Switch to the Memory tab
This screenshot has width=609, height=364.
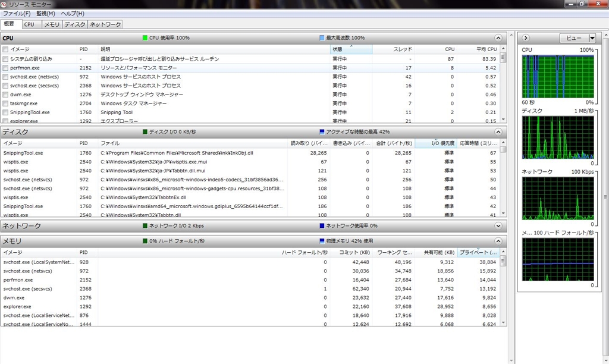click(x=52, y=24)
